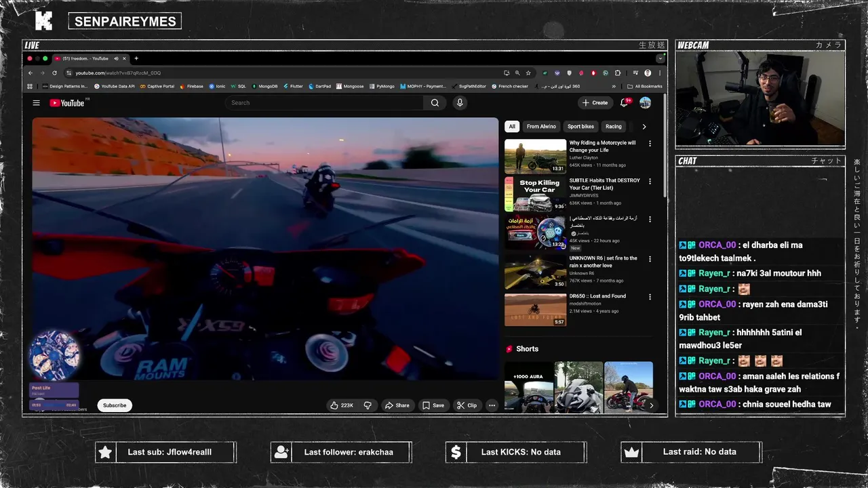868x488 pixels.
Task: Open browser zoom magnifier icon in address bar
Action: 517,73
